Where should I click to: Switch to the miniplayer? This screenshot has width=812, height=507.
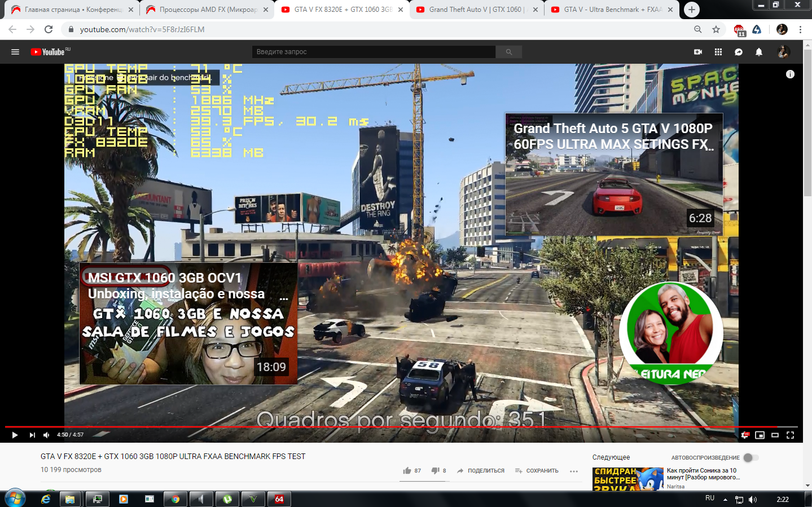coord(760,435)
